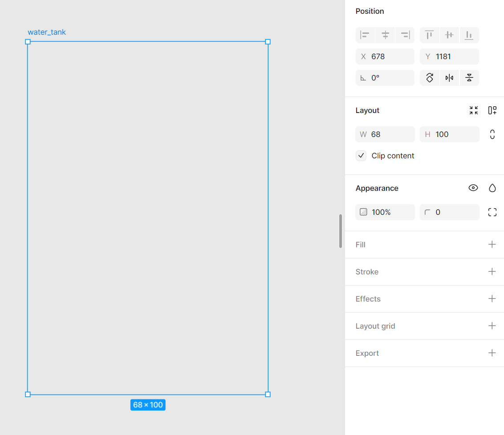This screenshot has height=435, width=504.
Task: Click the align left icon
Action: 365,35
